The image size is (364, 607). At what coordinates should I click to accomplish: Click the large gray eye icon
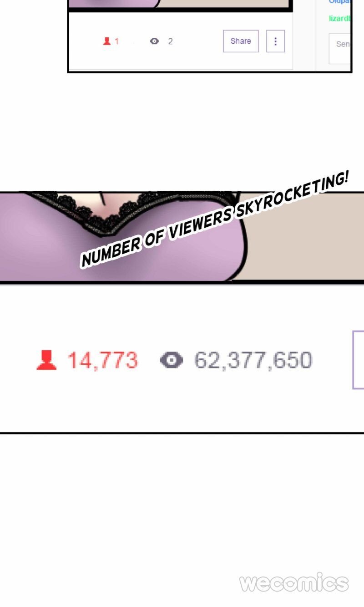click(172, 361)
